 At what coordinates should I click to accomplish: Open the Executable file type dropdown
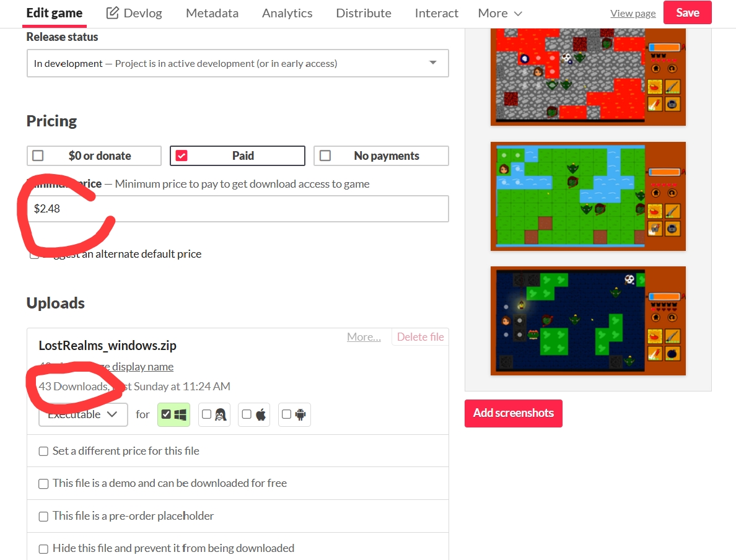pyautogui.click(x=83, y=414)
